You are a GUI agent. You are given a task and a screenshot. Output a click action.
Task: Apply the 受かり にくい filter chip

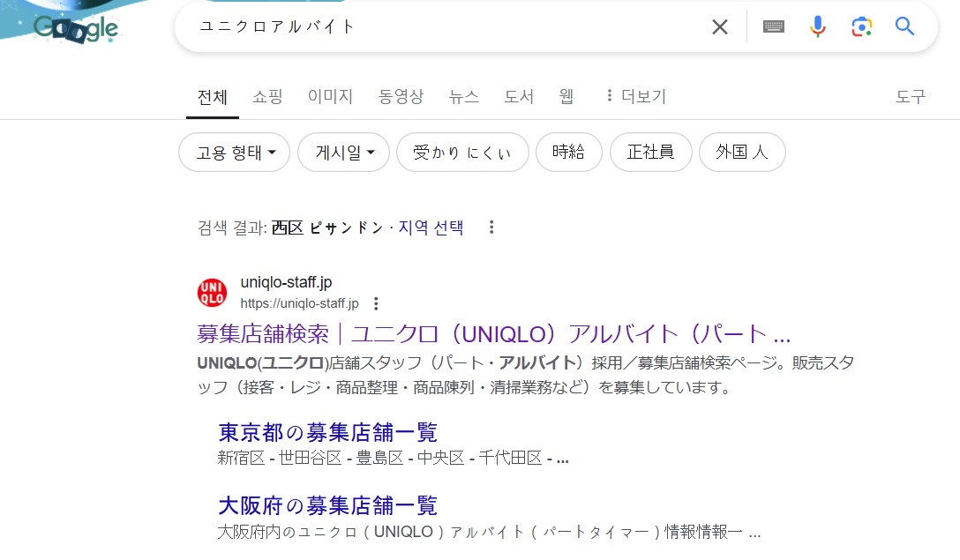point(463,153)
